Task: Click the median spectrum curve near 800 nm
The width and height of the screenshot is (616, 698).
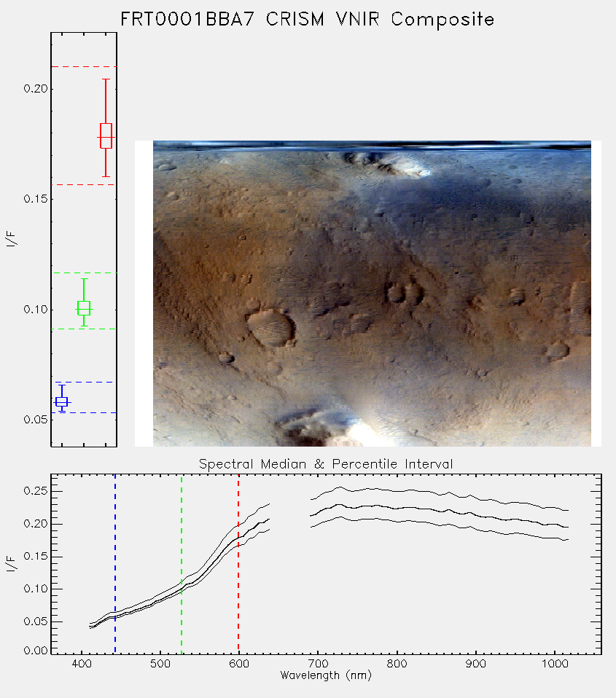Action: click(397, 508)
